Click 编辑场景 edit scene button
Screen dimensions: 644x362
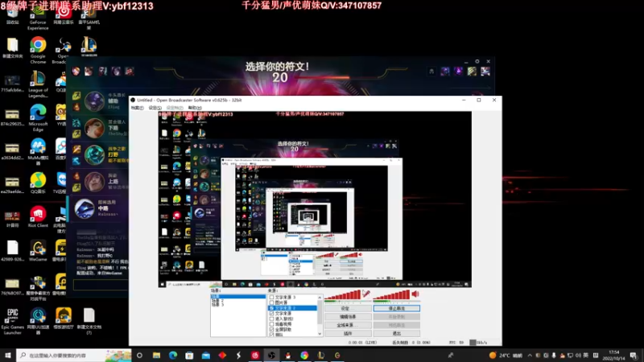click(348, 317)
